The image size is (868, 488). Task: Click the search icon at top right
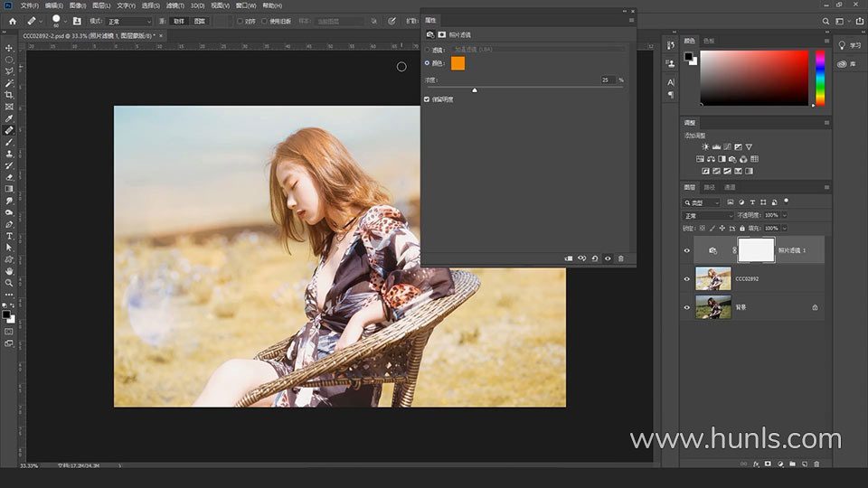click(x=825, y=21)
